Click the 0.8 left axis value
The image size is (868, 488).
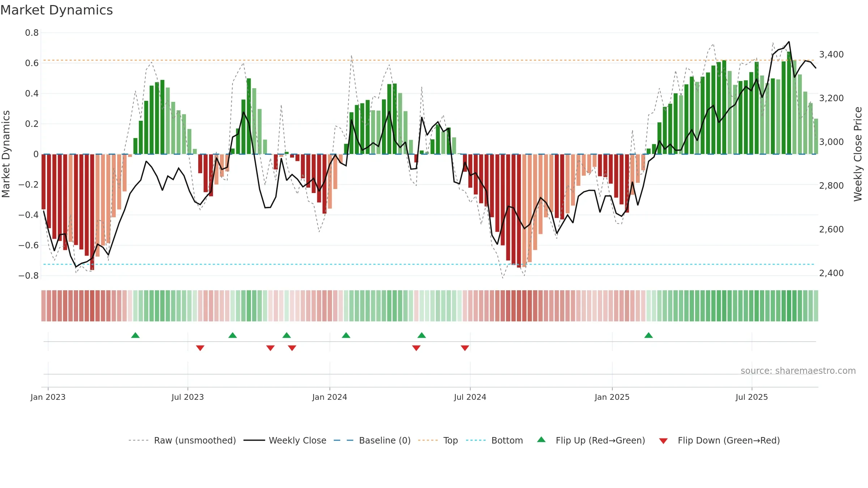click(x=32, y=33)
